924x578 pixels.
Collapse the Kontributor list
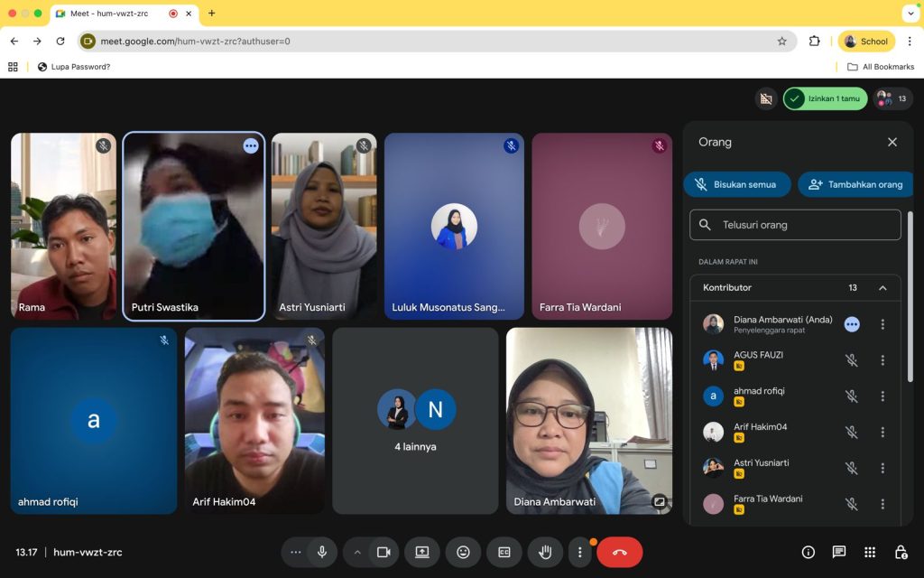coord(882,288)
